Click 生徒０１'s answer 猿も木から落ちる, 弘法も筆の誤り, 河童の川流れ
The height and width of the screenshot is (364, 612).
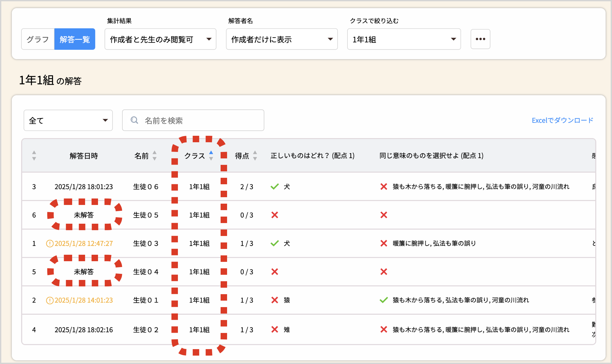tap(461, 300)
